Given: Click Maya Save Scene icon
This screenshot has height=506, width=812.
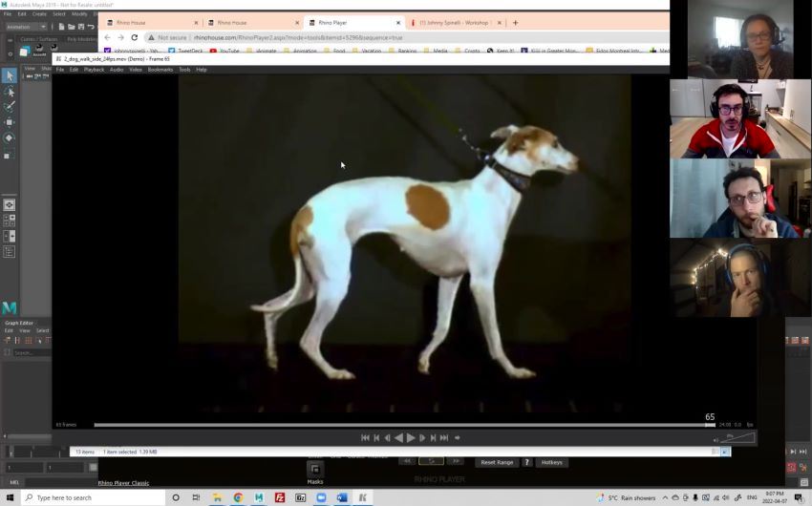Looking at the screenshot, I should coord(81,27).
